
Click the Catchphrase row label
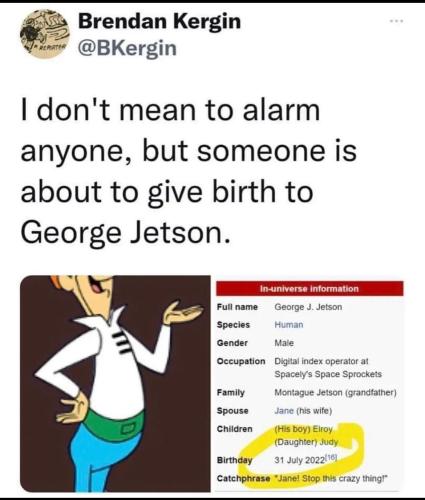pyautogui.click(x=243, y=478)
